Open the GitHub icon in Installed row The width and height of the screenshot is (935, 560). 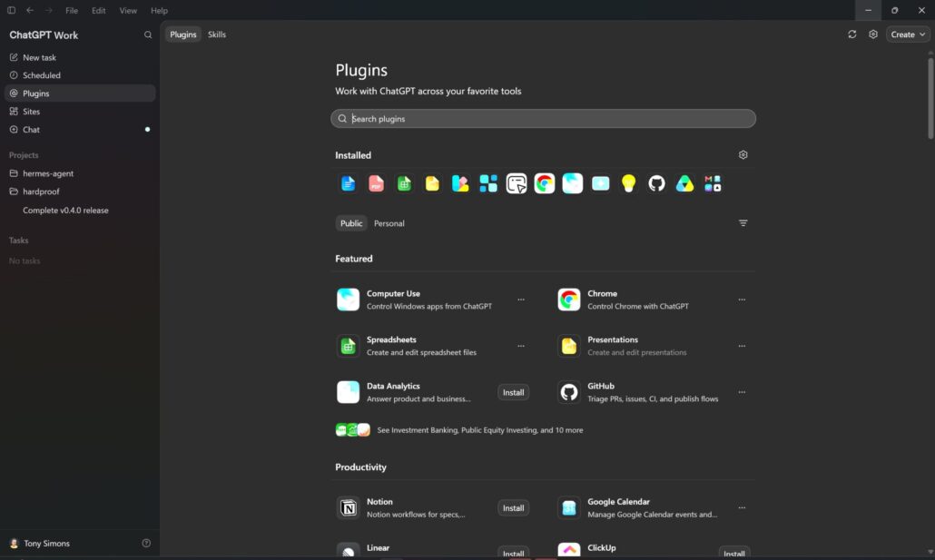click(656, 183)
